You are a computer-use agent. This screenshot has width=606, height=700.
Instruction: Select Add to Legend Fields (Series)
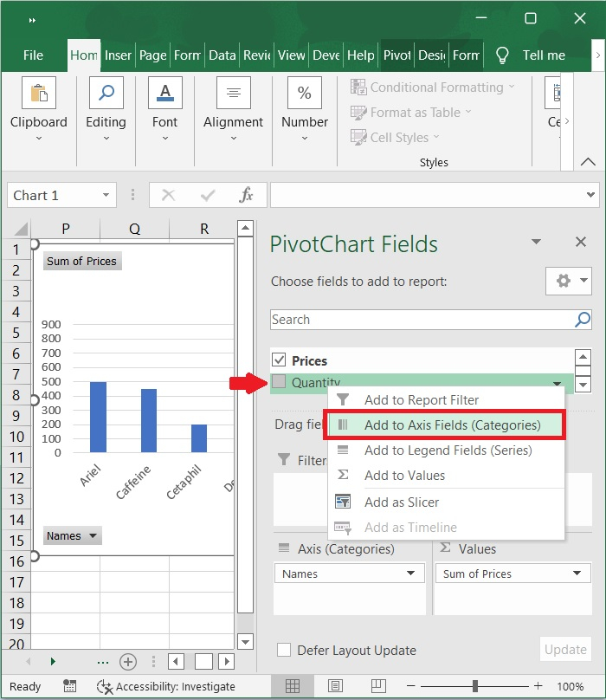(445, 450)
